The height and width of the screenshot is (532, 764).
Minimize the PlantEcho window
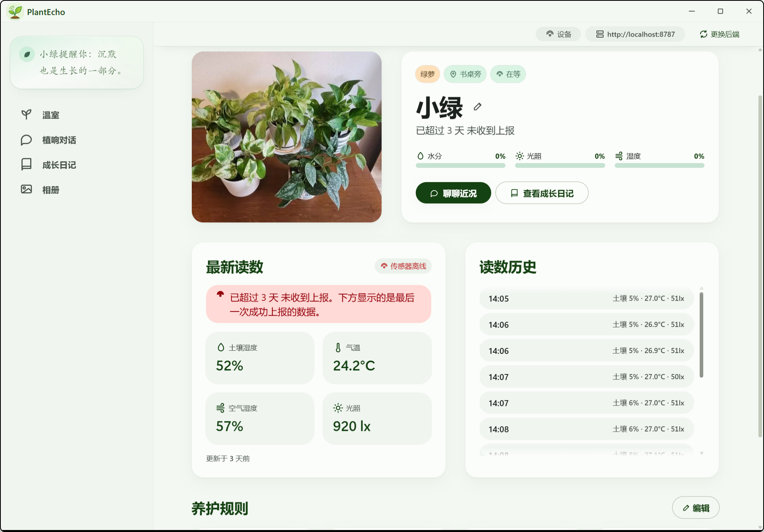(x=692, y=11)
